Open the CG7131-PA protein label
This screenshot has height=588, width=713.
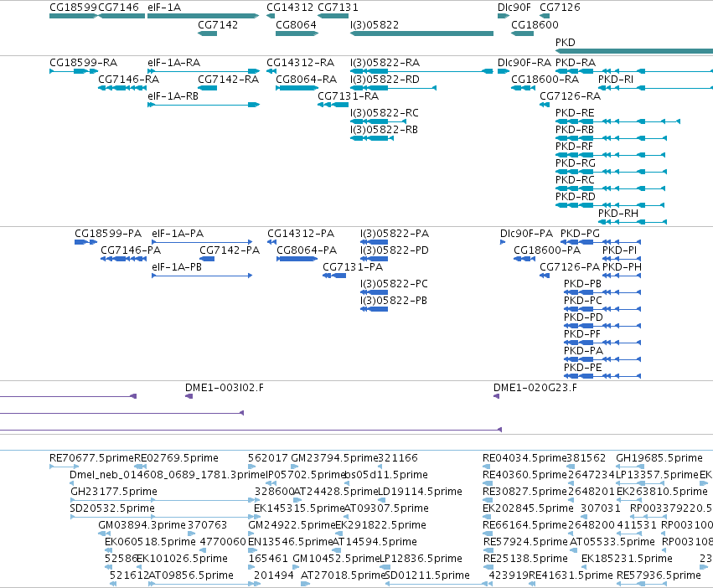[x=353, y=267]
